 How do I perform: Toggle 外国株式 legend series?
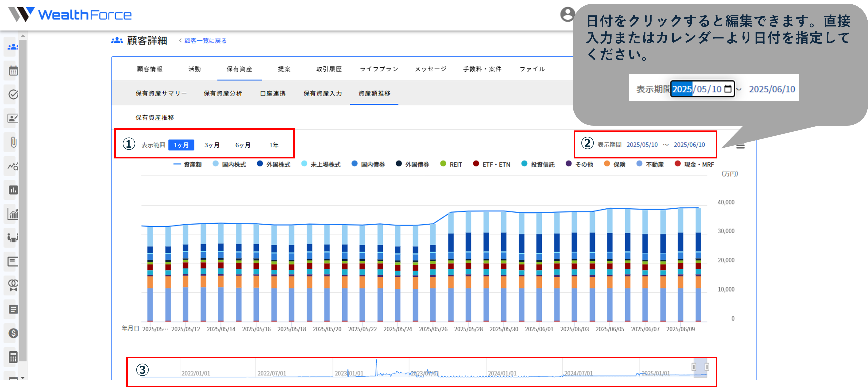274,164
